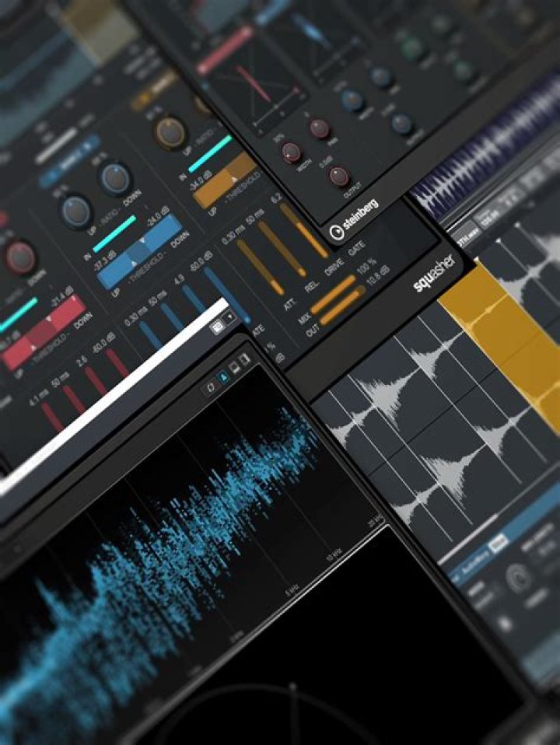Open the dropdown arrow in the analyzer window header
Screen dimensions: 560x745
[x=231, y=317]
